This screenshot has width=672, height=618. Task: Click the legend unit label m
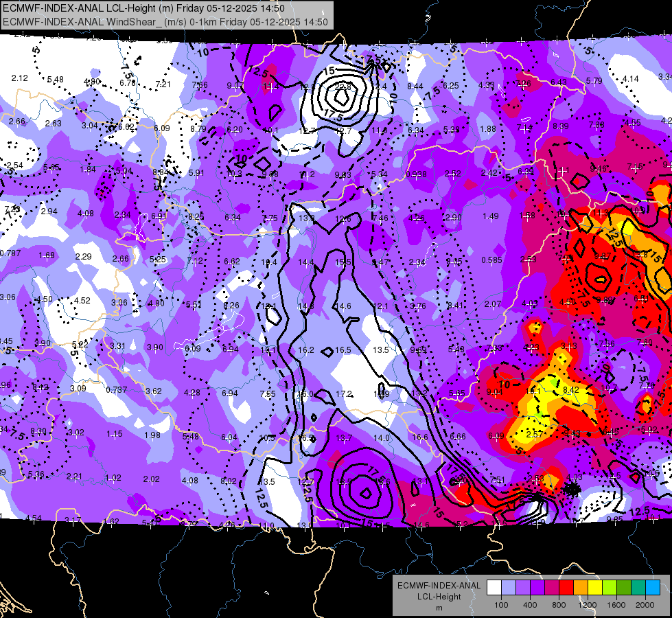coord(439,608)
